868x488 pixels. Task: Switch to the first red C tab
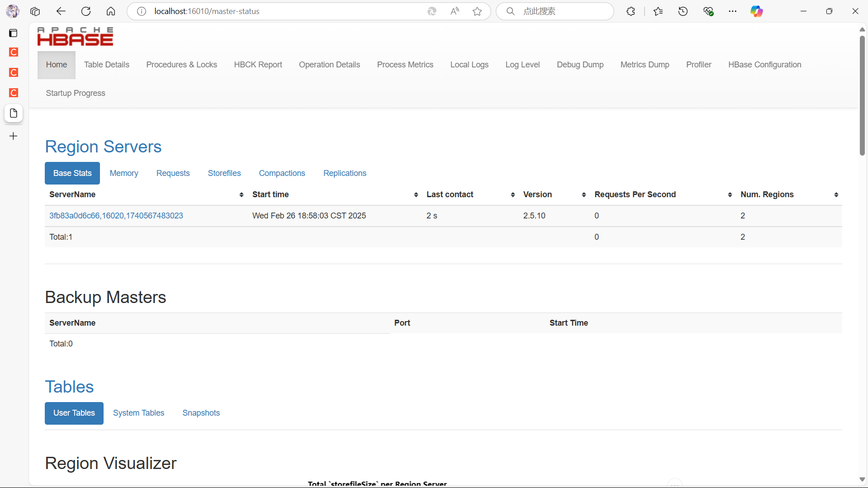point(14,52)
